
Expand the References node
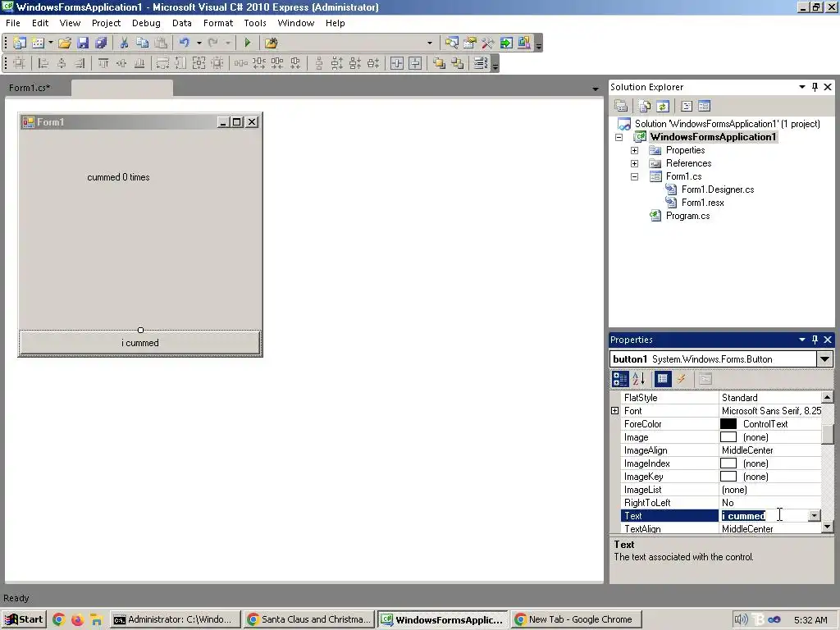[634, 163]
